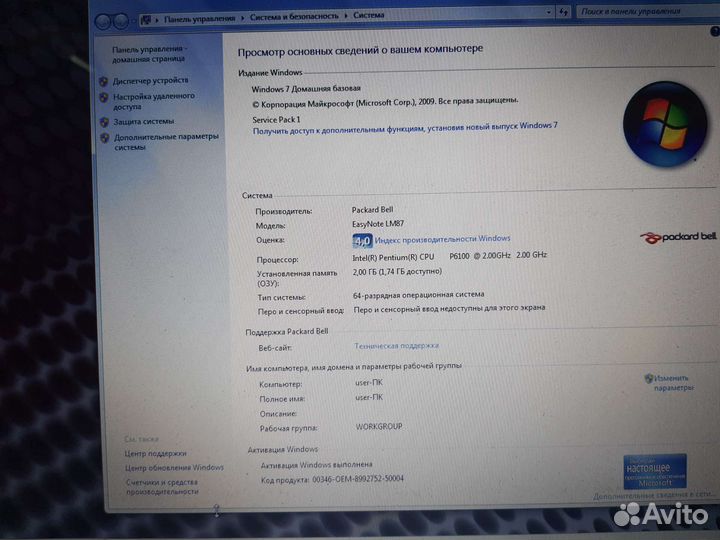Screen dimensions: 720x540
Task: Click the Service Pack 1 text
Action: [276, 119]
